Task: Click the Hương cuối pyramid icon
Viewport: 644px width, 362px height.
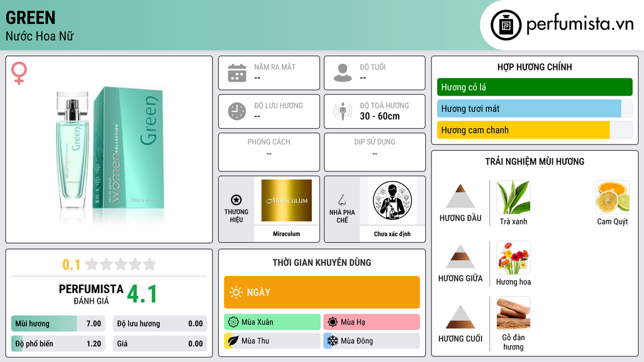Action: pos(460,317)
